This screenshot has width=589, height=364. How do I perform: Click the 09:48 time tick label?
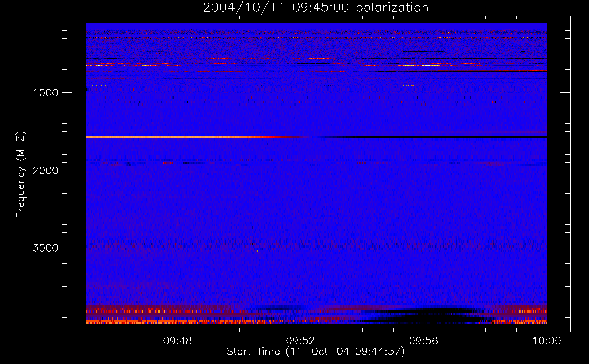(178, 341)
